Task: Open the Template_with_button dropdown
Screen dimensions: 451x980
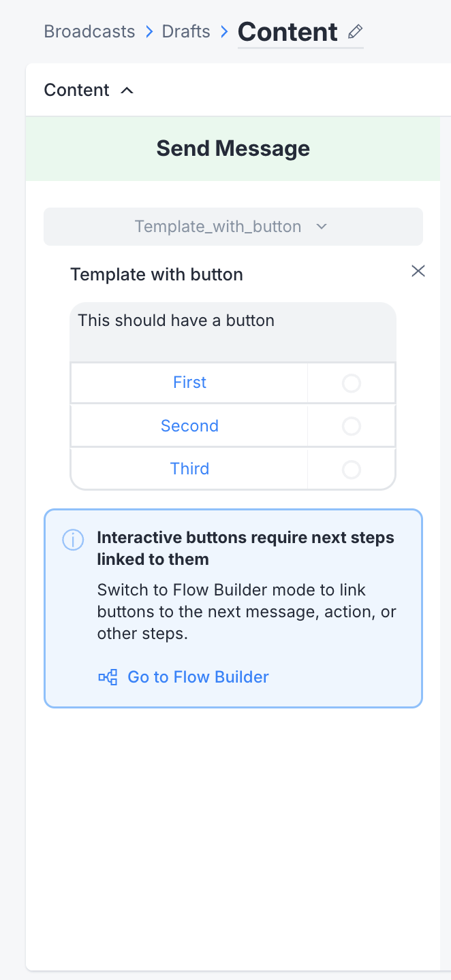Action: [218, 227]
